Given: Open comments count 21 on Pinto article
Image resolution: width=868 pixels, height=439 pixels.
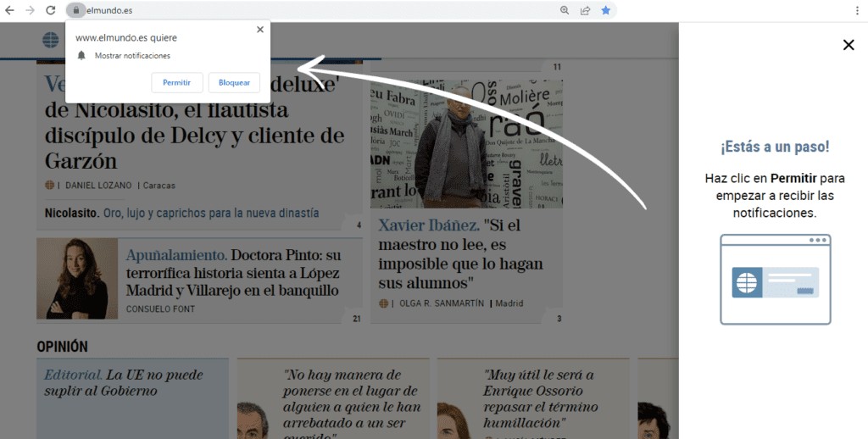Looking at the screenshot, I should coord(356,319).
